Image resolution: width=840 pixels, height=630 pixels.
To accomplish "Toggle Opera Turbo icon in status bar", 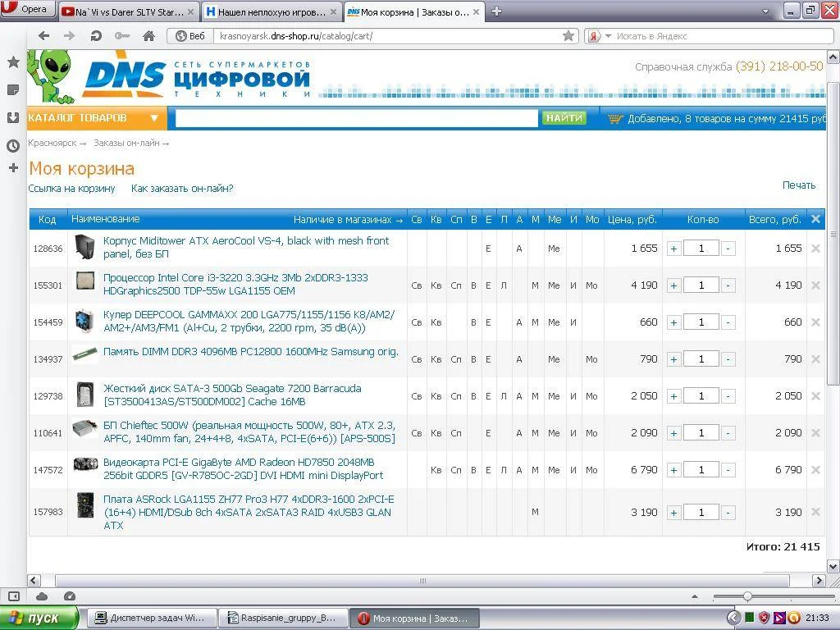I will coord(70,596).
